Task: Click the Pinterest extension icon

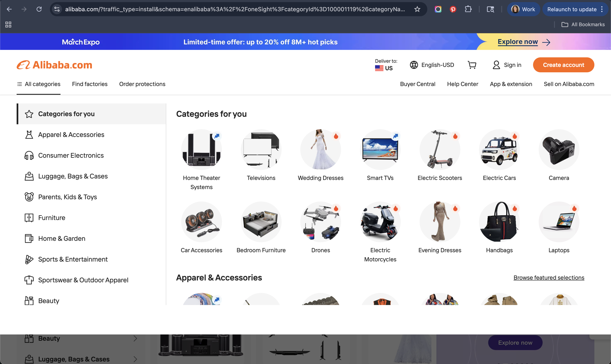Action: click(x=453, y=9)
